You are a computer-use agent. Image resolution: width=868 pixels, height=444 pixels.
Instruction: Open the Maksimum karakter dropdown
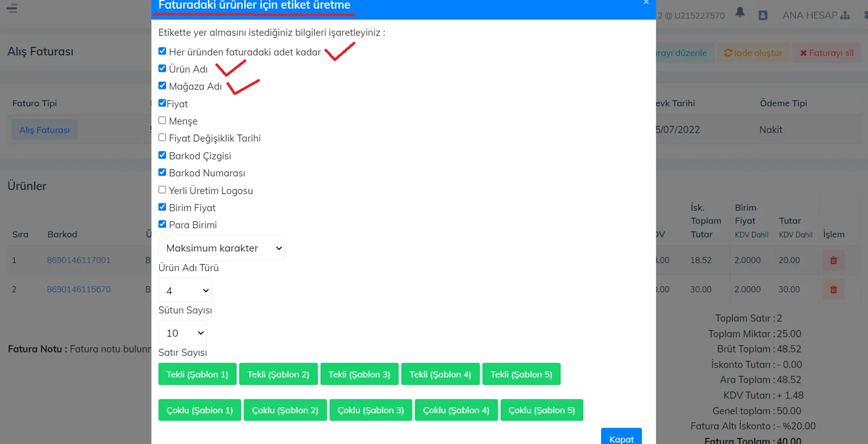221,248
